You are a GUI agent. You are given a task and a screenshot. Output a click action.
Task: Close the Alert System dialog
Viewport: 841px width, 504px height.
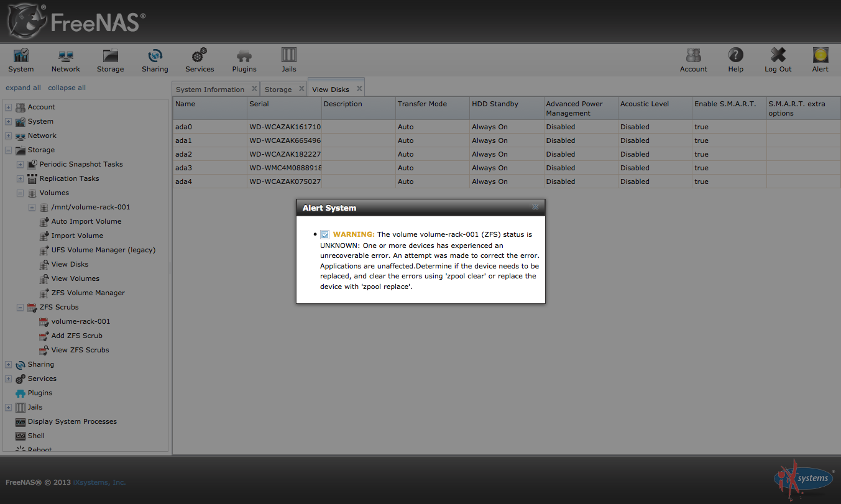click(x=535, y=207)
